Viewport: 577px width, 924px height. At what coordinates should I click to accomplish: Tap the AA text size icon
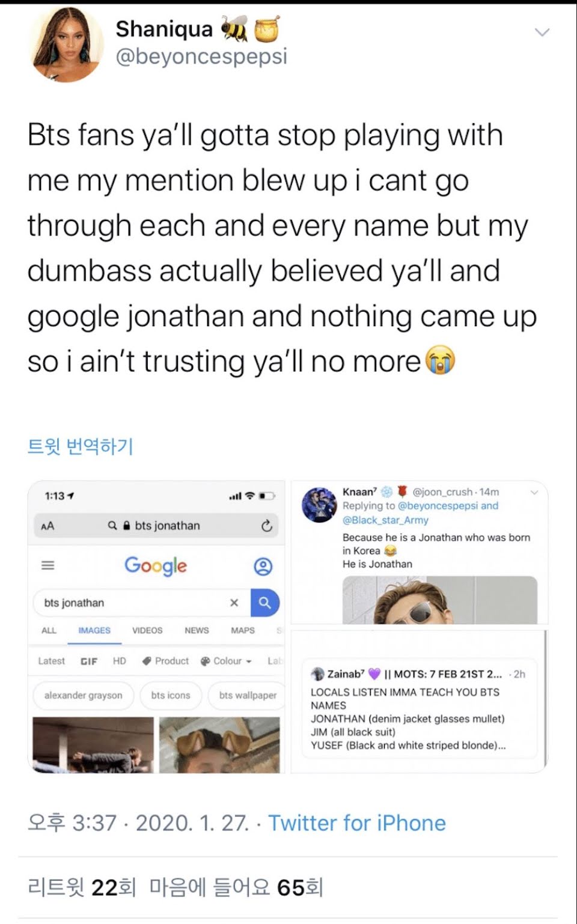pos(47,526)
